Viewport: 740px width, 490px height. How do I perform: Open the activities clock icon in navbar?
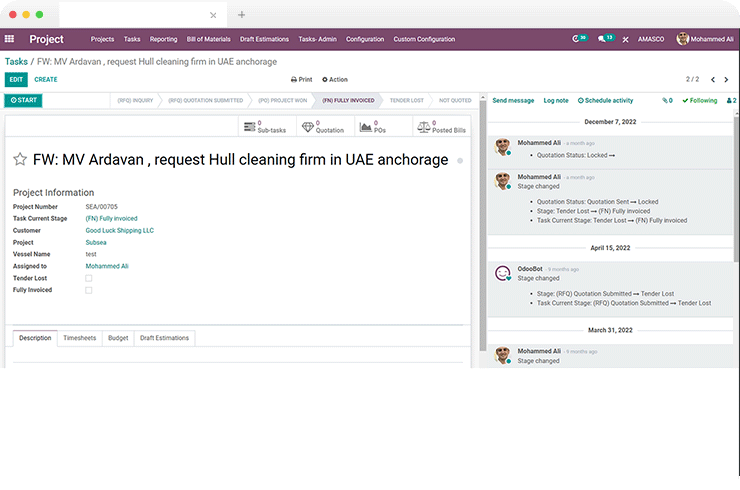(x=580, y=39)
